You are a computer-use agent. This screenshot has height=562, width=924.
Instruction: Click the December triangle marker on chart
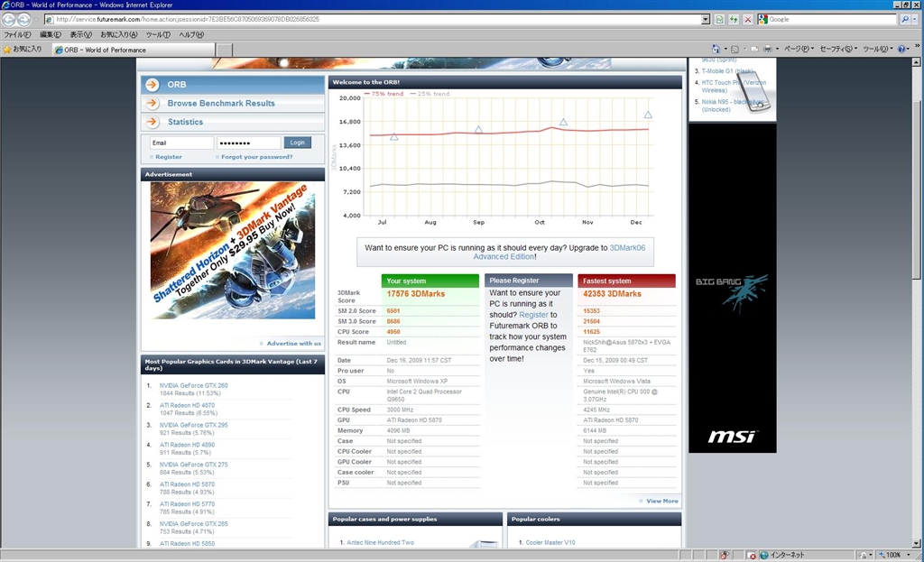click(648, 115)
